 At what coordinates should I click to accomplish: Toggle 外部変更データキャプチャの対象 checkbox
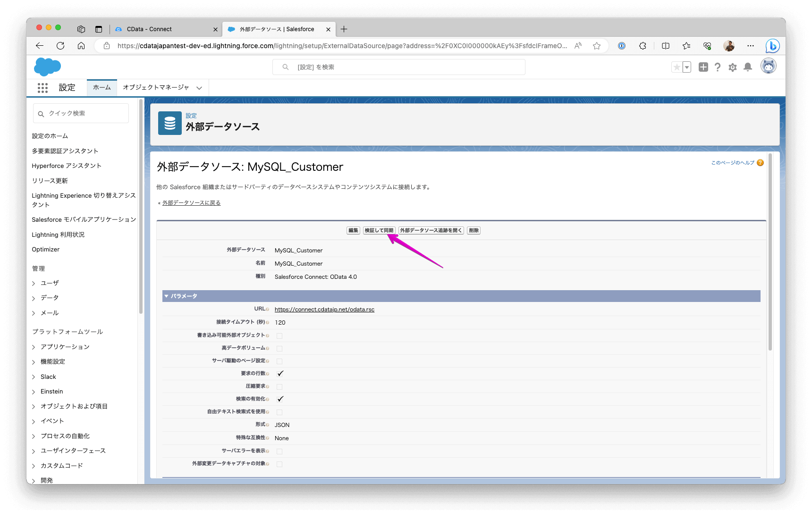tap(279, 464)
